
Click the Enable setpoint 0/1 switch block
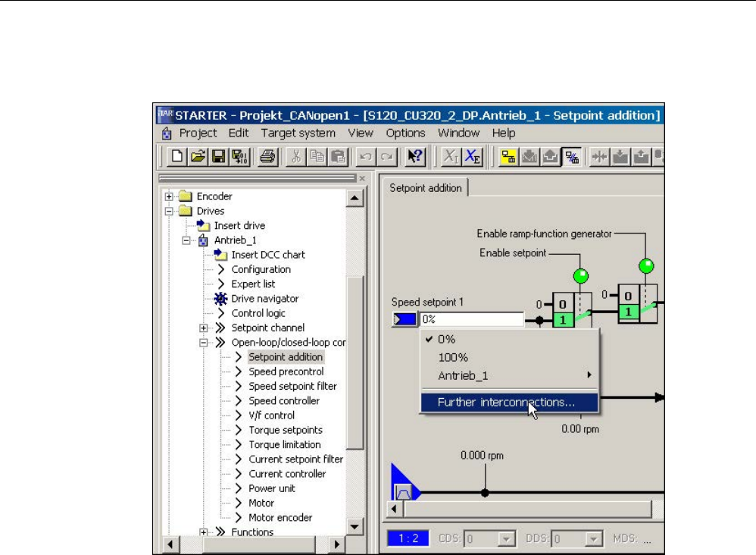572,310
